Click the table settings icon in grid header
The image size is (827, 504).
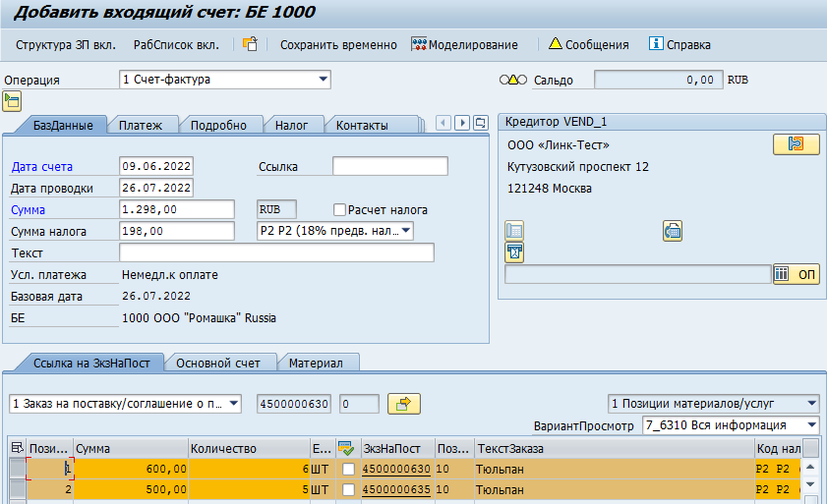tap(16, 447)
